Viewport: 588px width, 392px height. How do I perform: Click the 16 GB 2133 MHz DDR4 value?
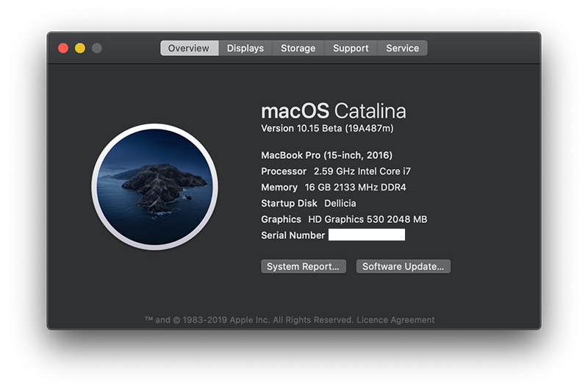[x=355, y=188]
